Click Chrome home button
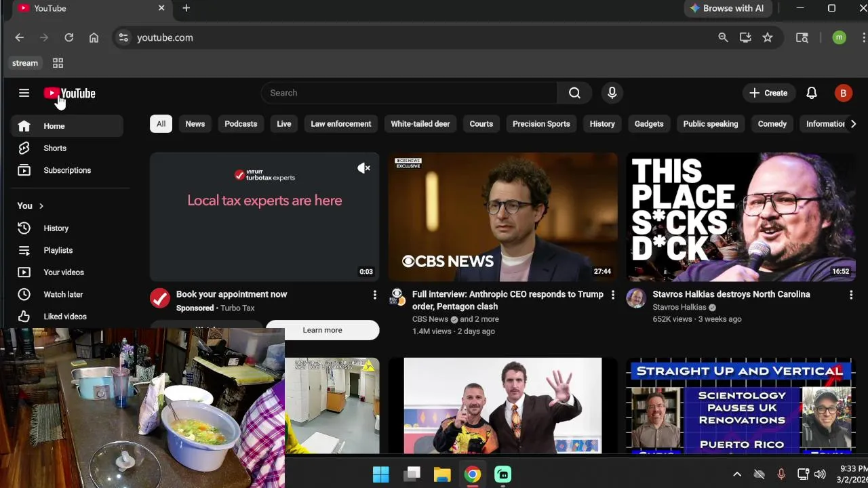Viewport: 868px width, 488px height. pyautogui.click(x=94, y=38)
